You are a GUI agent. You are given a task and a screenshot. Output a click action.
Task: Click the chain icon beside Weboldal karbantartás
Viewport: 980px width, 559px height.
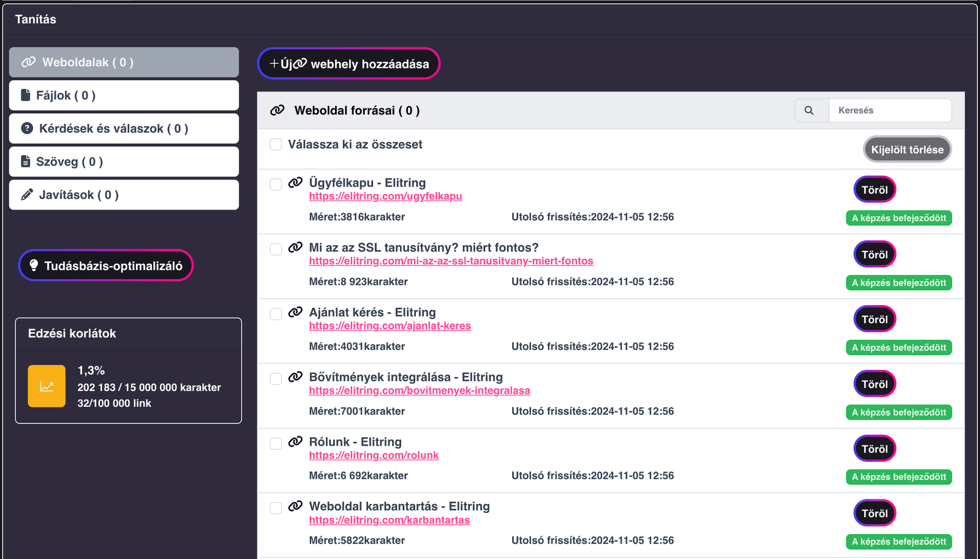(x=295, y=506)
